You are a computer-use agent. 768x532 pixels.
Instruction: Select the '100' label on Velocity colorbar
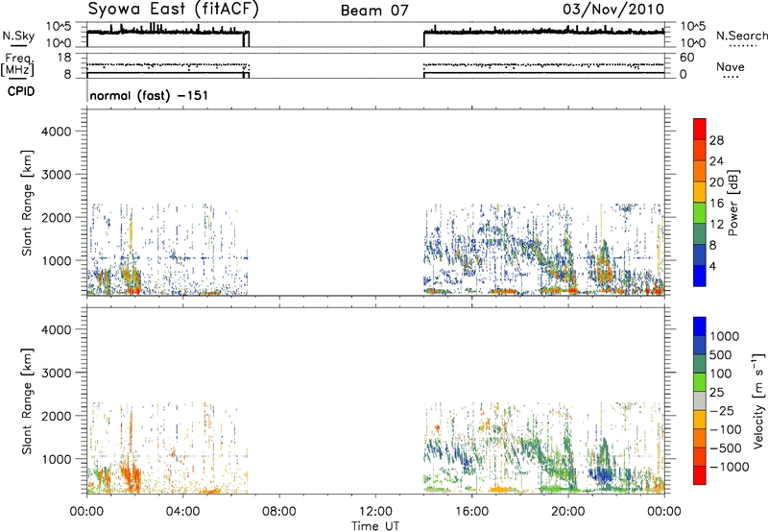[x=721, y=374]
